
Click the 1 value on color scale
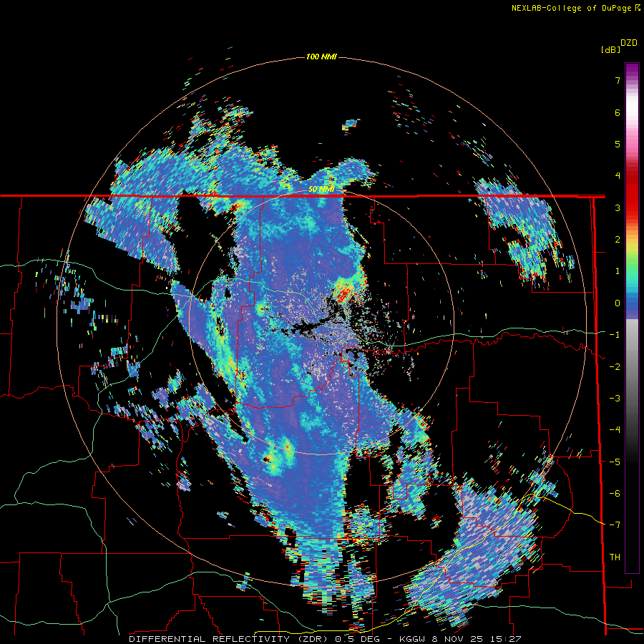[x=618, y=271]
